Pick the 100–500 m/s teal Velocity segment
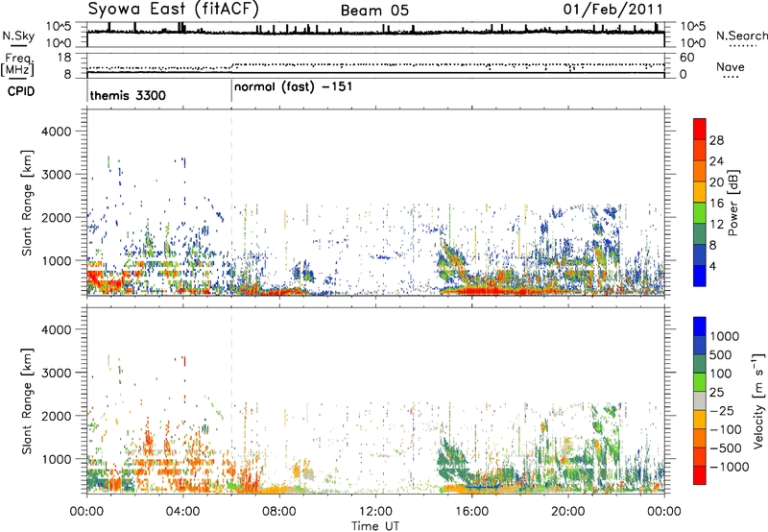The width and height of the screenshot is (768, 532). (x=700, y=364)
